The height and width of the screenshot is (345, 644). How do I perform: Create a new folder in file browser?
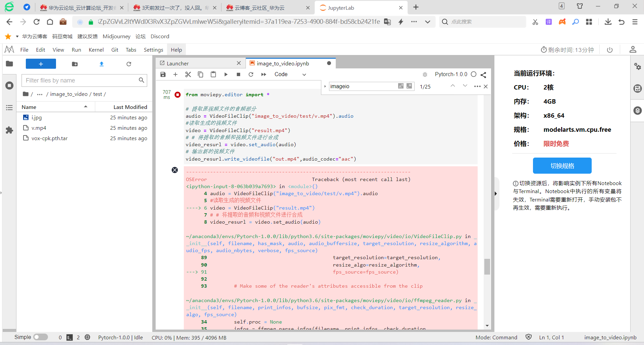coord(75,64)
